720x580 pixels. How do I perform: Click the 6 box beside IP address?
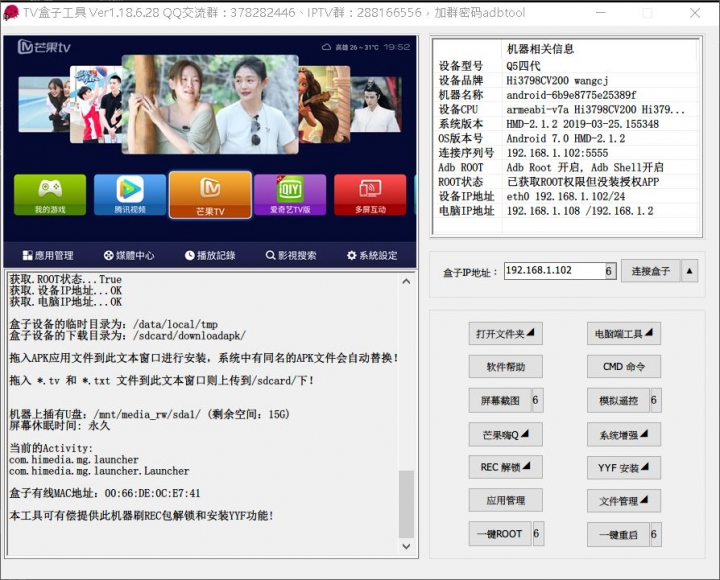pos(609,271)
